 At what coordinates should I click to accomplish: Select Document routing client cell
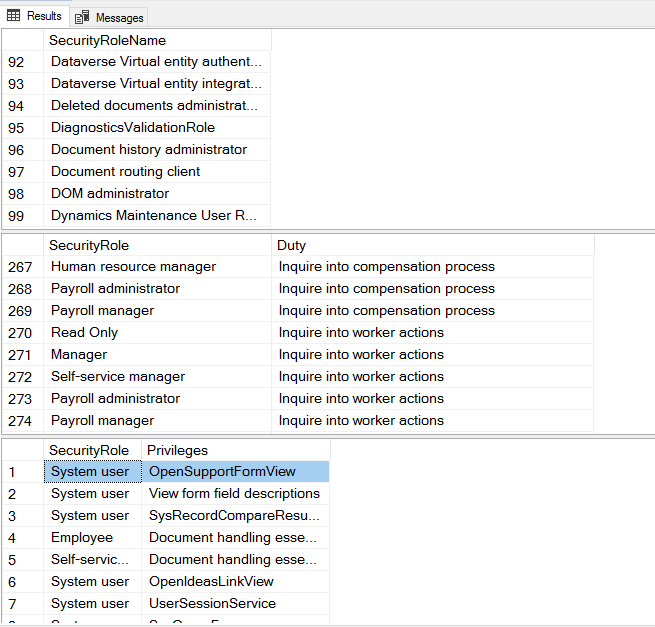coord(157,172)
